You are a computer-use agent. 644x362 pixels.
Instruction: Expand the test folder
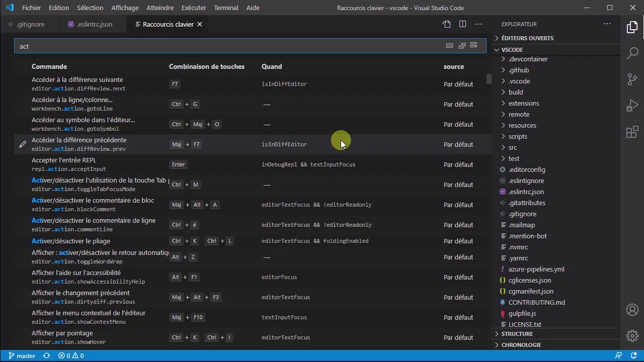tap(556, 158)
